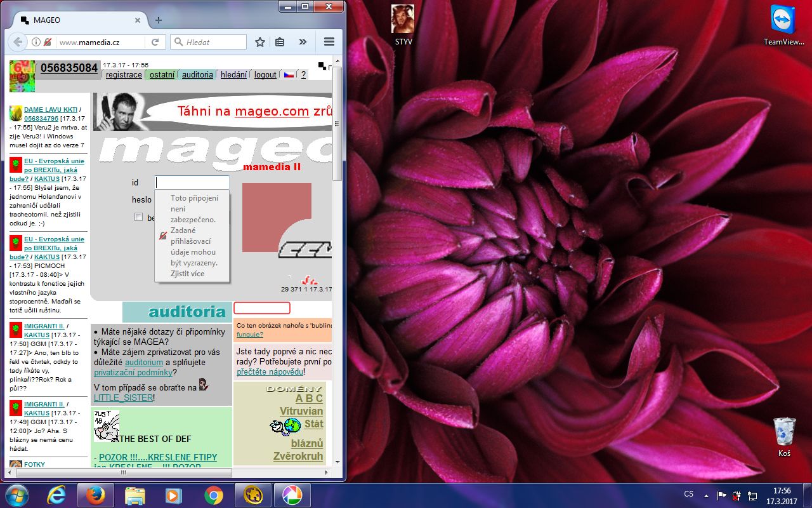Click the mageo.com link in the banner
812x508 pixels.
[x=272, y=111]
